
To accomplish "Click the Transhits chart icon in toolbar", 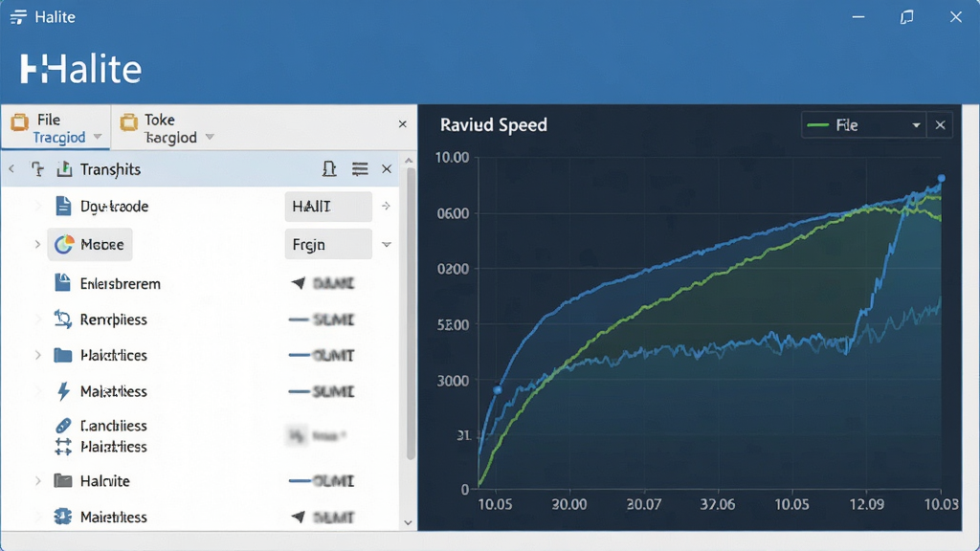I will pyautogui.click(x=64, y=168).
